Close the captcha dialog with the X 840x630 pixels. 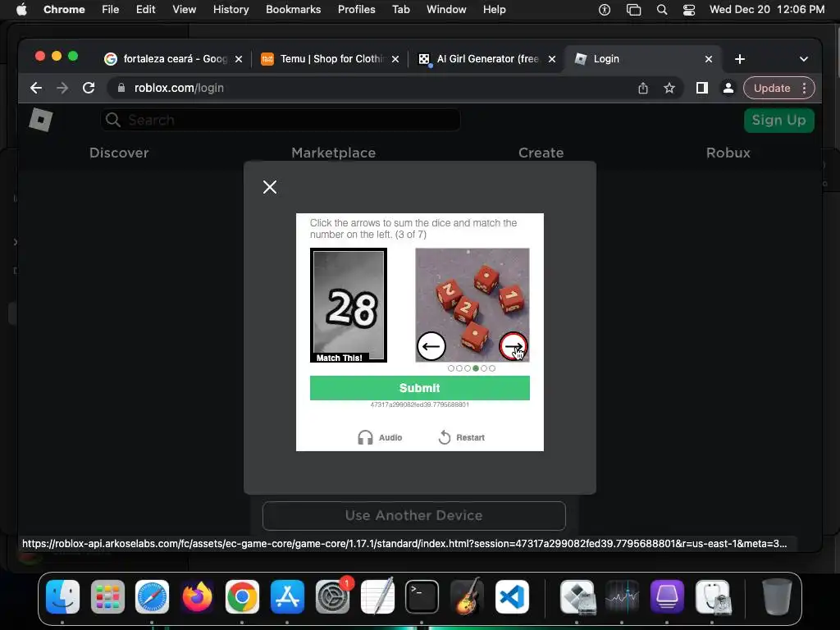point(270,187)
